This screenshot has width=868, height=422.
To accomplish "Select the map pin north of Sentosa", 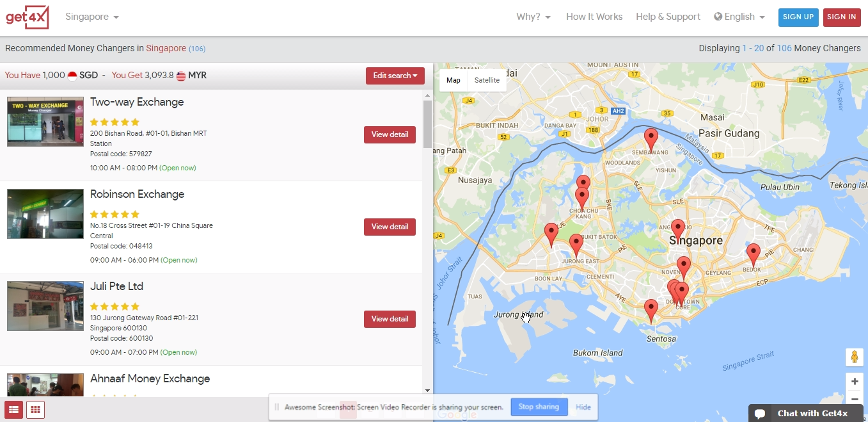I will [x=651, y=312].
